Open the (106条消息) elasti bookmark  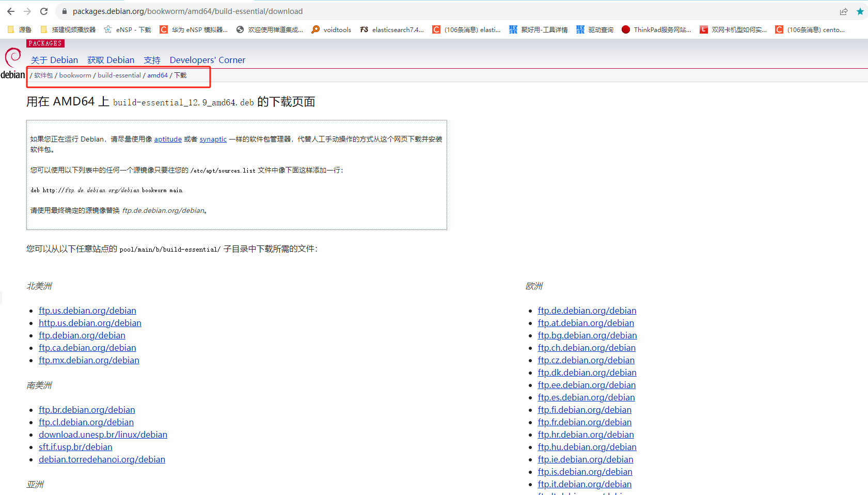coord(466,29)
